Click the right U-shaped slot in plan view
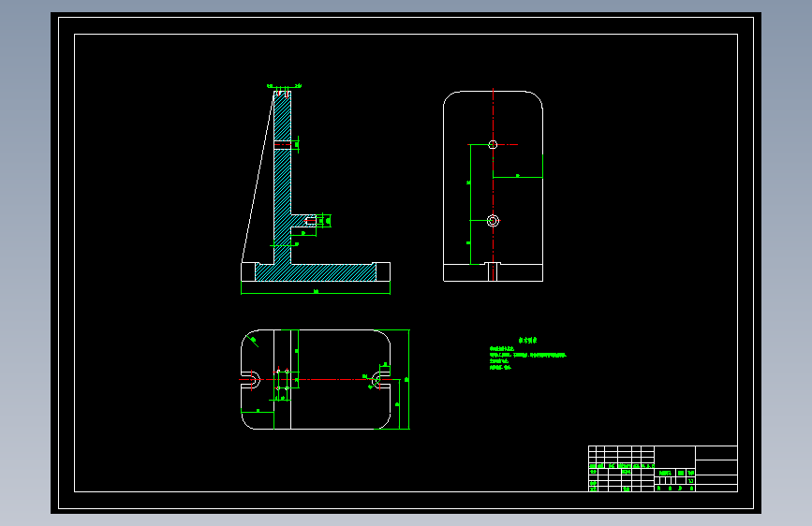This screenshot has width=812, height=526. click(381, 379)
